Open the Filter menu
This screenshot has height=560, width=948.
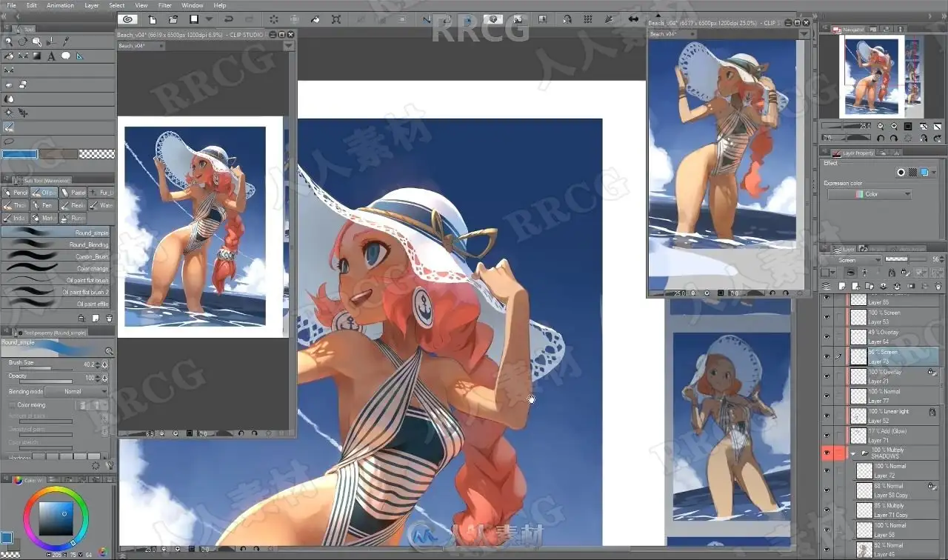[164, 5]
